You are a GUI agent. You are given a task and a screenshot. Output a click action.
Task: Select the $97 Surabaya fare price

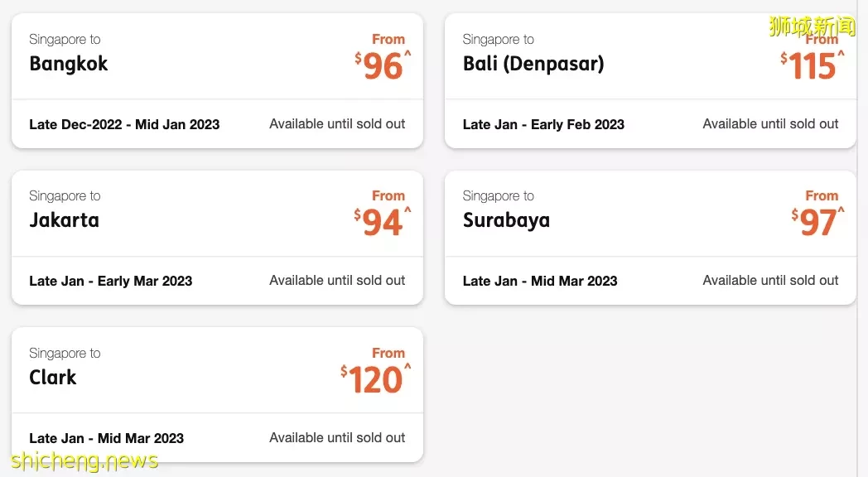[x=817, y=223]
